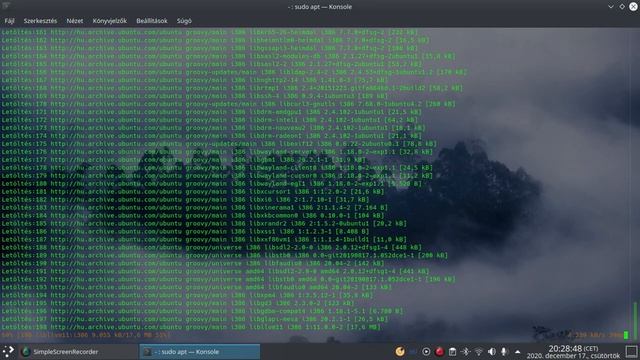The image size is (640, 360).
Task: Click the Letöltés:186 libxss1 line
Action: point(185,231)
